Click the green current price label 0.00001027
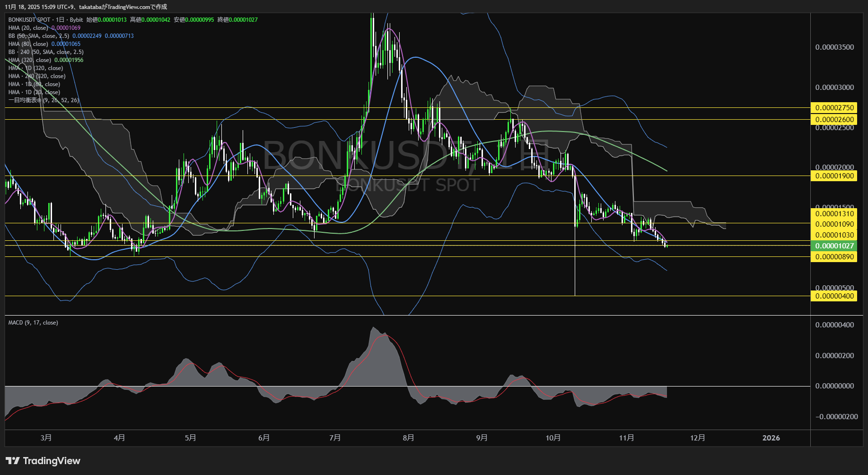 point(834,246)
